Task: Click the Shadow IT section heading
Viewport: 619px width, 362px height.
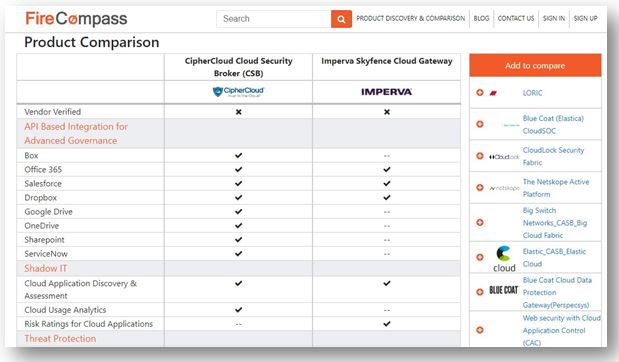Action: click(45, 268)
